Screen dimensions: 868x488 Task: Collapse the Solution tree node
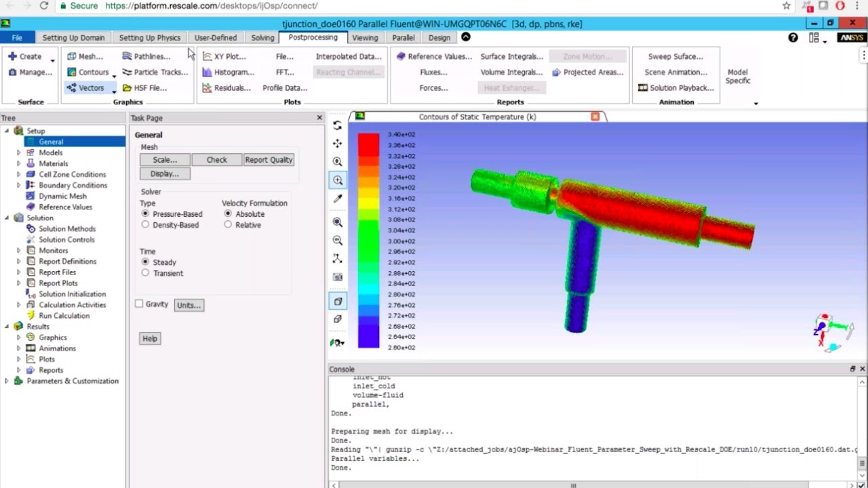7,218
